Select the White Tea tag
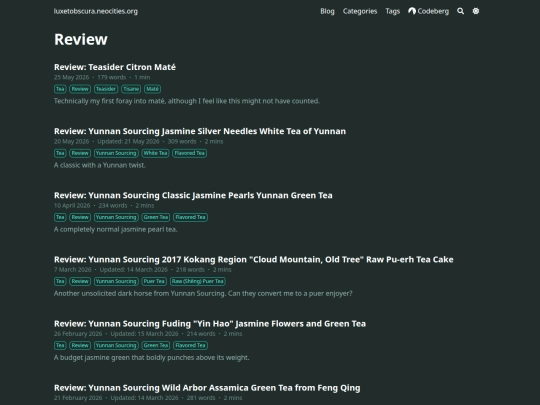This screenshot has width=540, height=405. [x=155, y=153]
